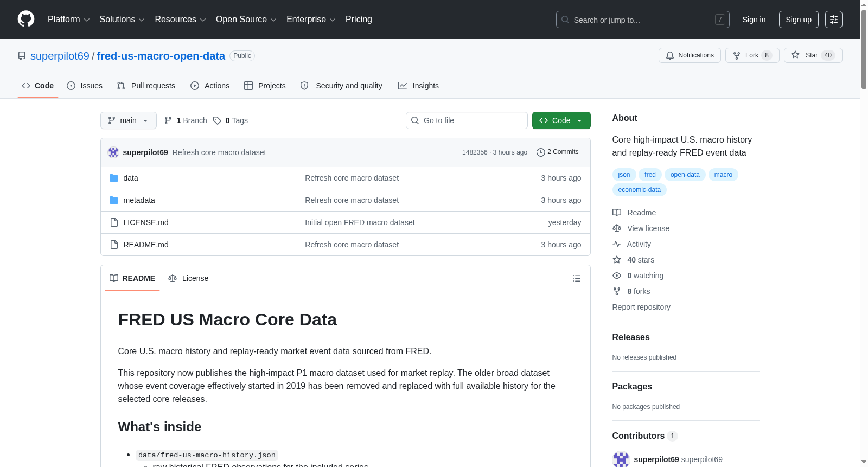Click the superpilot69 avatar in commit row
The width and height of the screenshot is (868, 467).
click(x=113, y=152)
